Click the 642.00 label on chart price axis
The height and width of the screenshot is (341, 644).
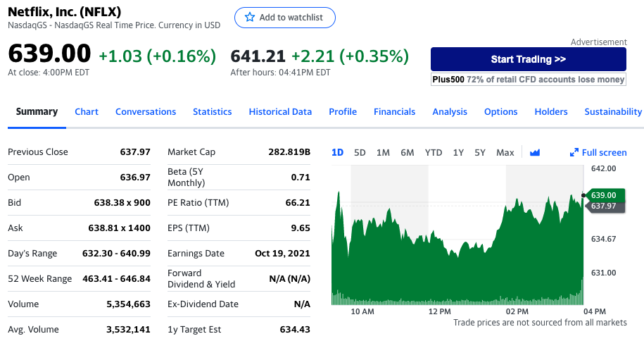pyautogui.click(x=603, y=168)
